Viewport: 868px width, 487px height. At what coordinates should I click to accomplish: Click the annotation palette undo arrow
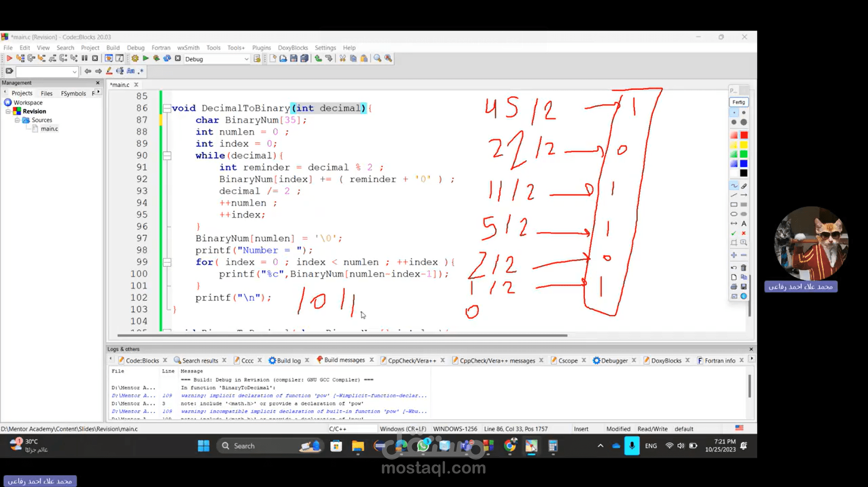pyautogui.click(x=734, y=267)
